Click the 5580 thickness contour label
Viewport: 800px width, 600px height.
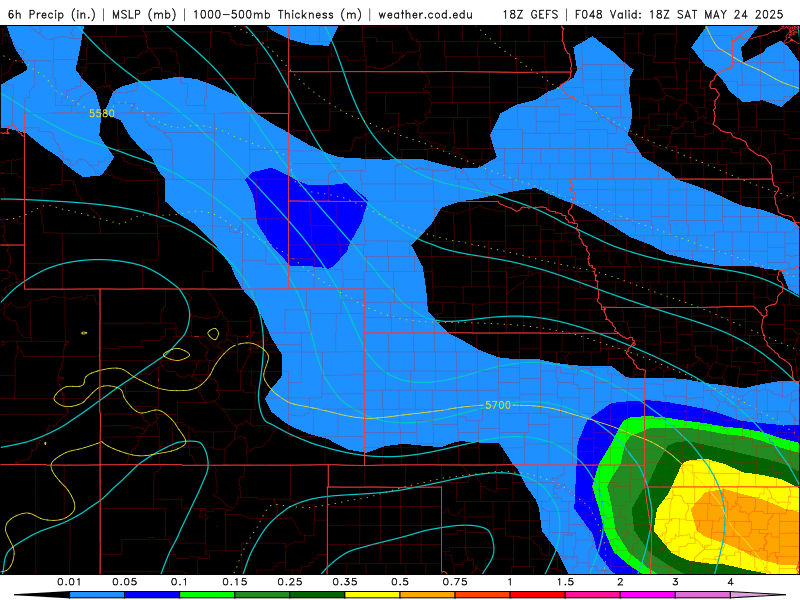102,113
